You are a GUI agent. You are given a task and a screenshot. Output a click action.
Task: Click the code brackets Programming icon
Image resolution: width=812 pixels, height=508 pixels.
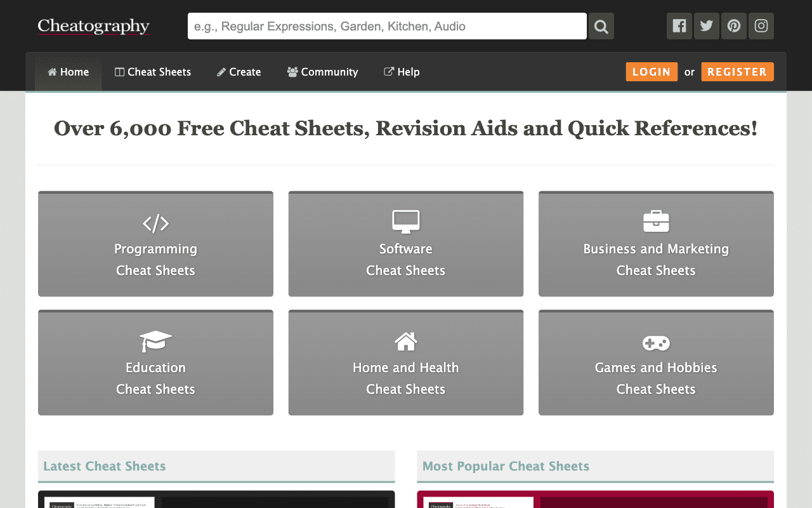(x=155, y=224)
